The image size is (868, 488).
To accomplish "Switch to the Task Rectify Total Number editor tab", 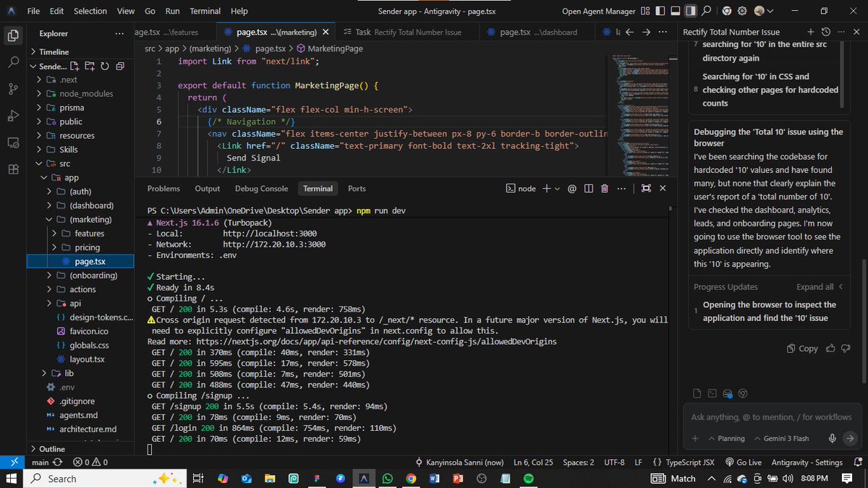I will (x=408, y=33).
